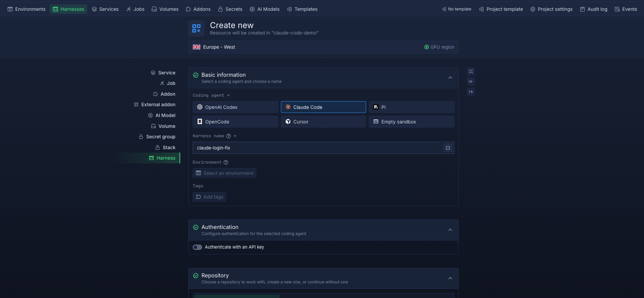The height and width of the screenshot is (298, 644).
Task: Click the "Create new" page title
Action: point(232,25)
